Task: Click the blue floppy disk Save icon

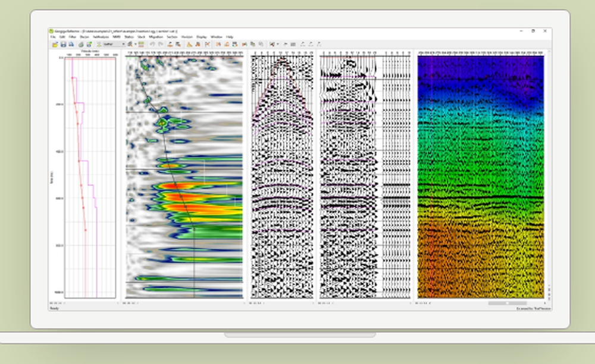Action: pyautogui.click(x=64, y=45)
